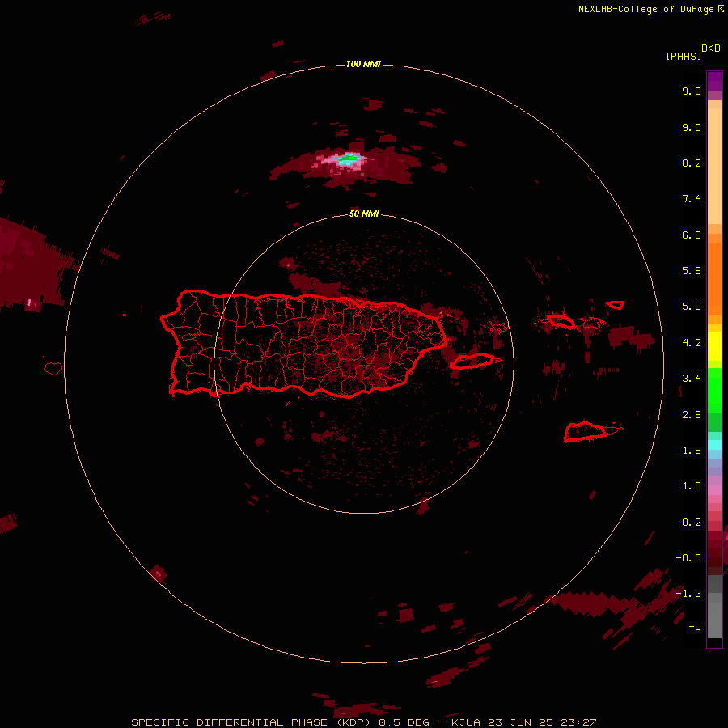Pick the peach segment of the color bar
728x728 pixels.
[714, 165]
